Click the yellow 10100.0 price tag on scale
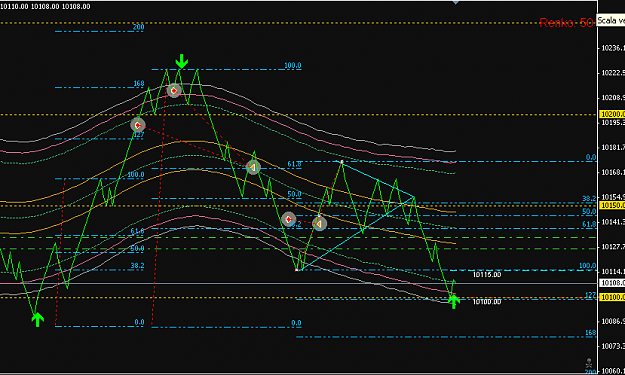625x375 pixels. (x=612, y=297)
